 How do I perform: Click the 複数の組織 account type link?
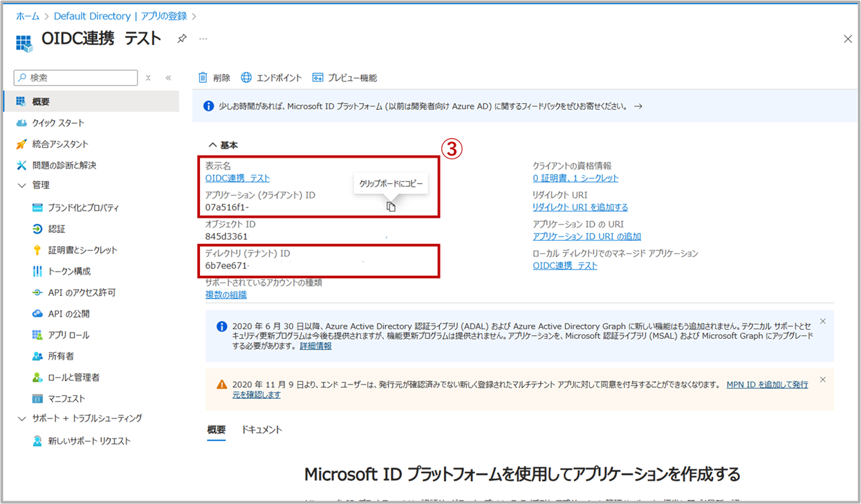226,295
